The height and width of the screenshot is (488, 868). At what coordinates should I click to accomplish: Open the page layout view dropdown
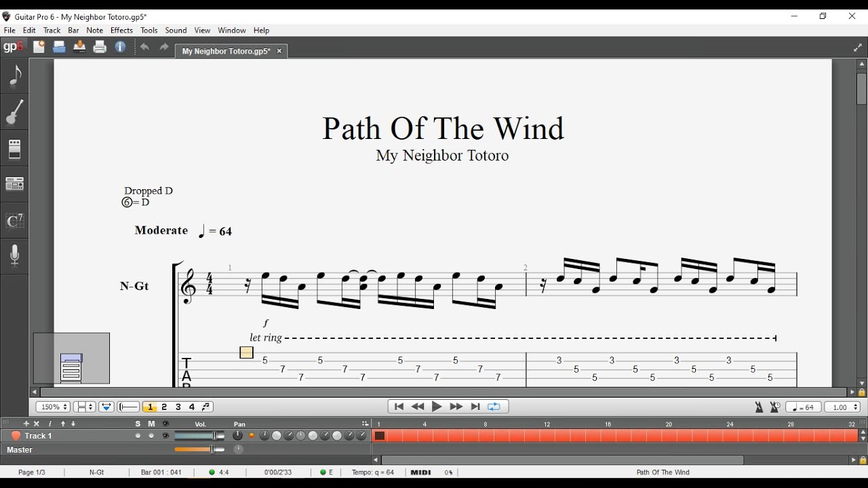tap(84, 407)
